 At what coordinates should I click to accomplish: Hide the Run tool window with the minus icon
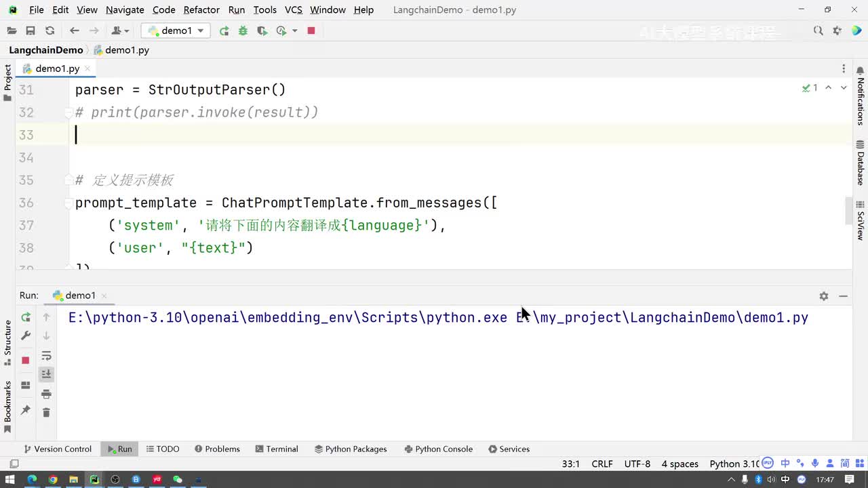tap(843, 296)
